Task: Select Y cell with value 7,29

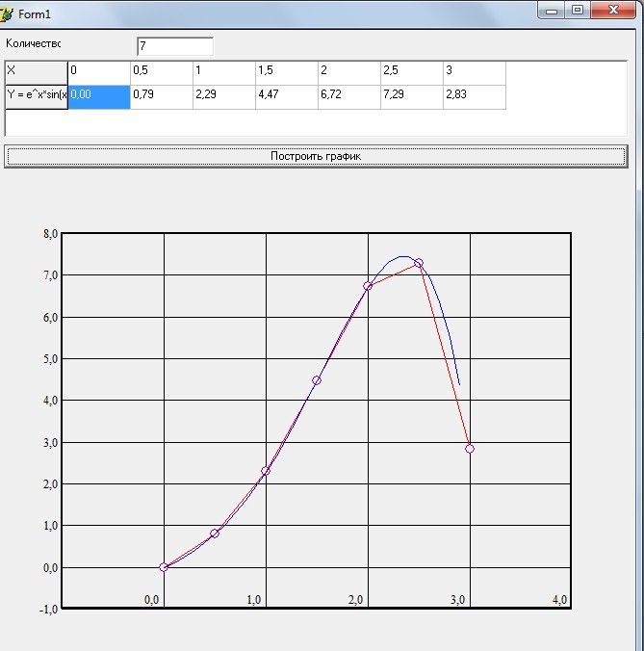Action: tap(412, 97)
